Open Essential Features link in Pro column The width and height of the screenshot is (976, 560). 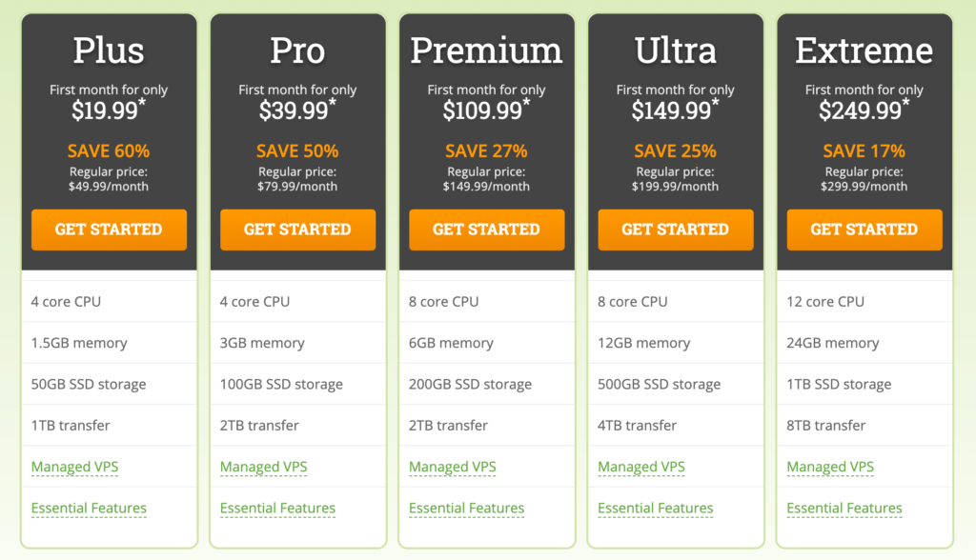click(x=277, y=509)
